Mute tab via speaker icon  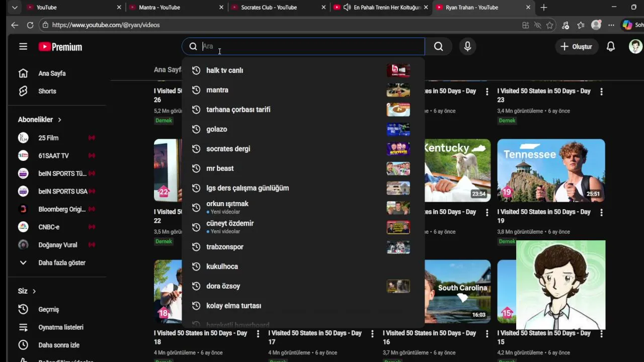pos(347,8)
